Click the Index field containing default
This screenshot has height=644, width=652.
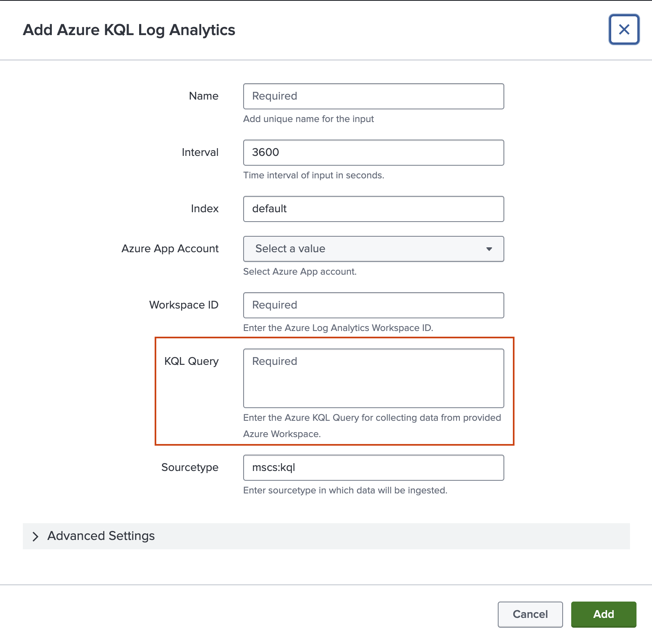click(x=373, y=209)
